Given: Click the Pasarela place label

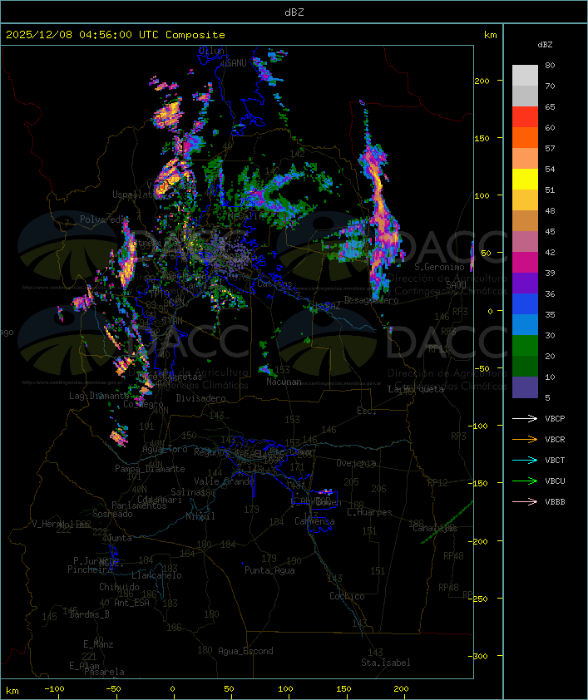Looking at the screenshot, I should pyautogui.click(x=104, y=672).
